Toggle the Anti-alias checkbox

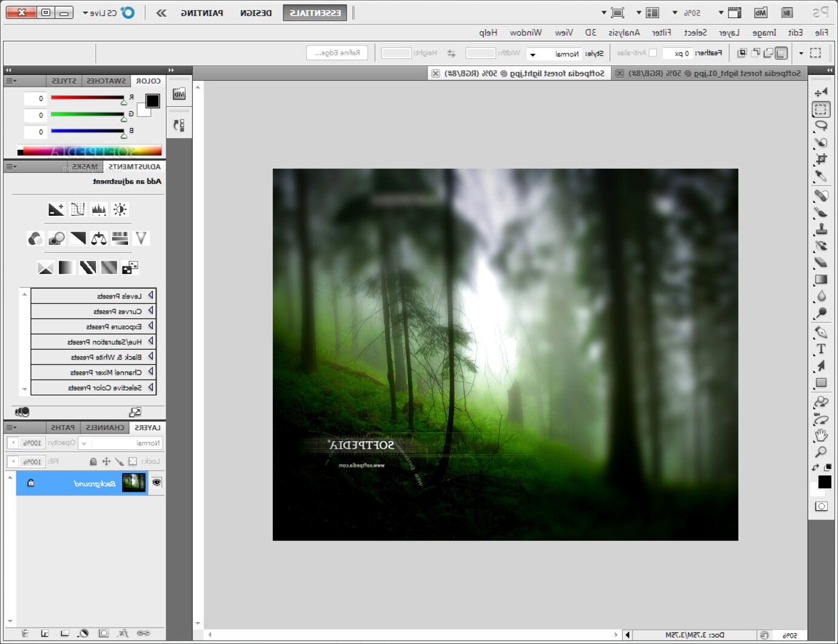[x=653, y=53]
